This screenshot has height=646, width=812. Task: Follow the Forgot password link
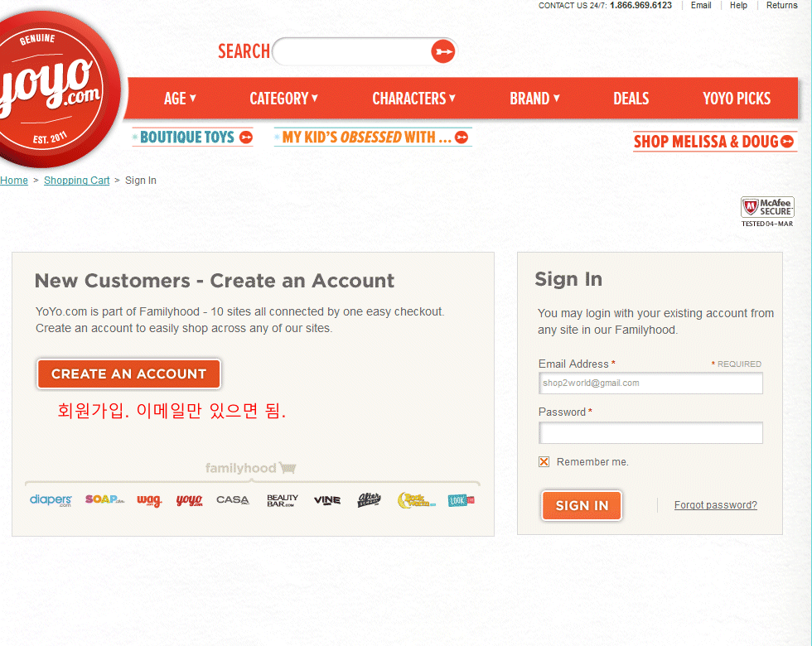(715, 505)
